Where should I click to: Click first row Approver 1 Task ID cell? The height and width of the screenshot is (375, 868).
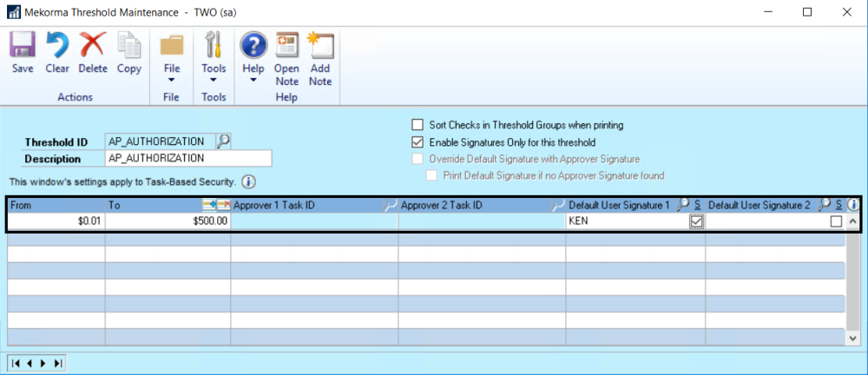click(x=314, y=221)
